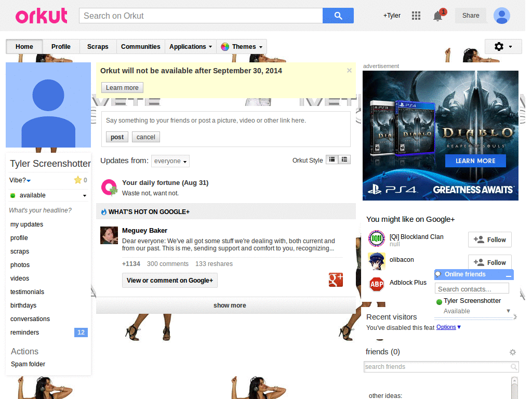
Task: Click the Say something status text box
Action: coord(226,121)
